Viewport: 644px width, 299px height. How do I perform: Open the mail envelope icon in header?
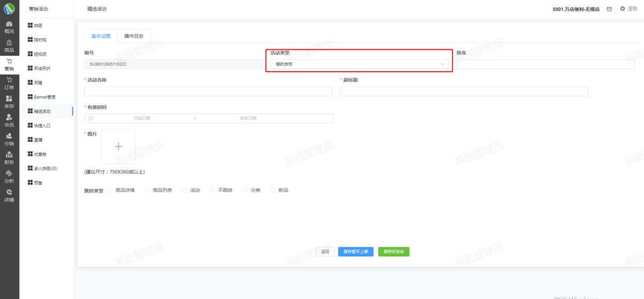point(609,9)
